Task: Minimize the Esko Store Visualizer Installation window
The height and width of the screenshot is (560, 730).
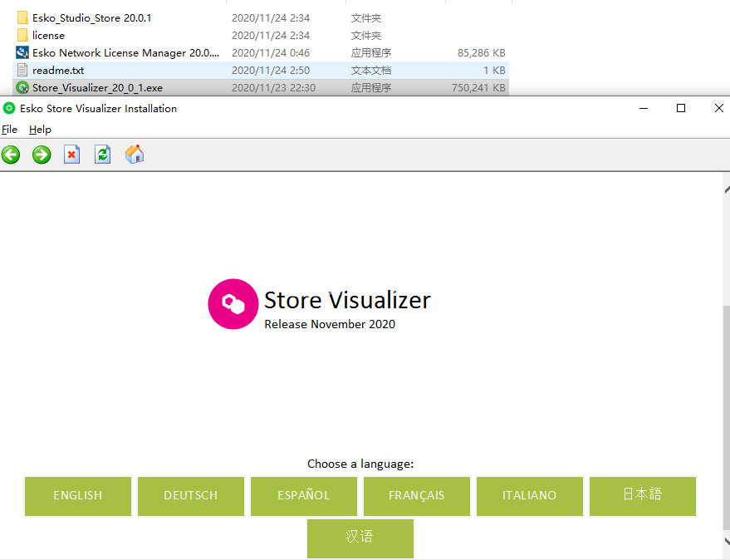Action: pos(644,109)
